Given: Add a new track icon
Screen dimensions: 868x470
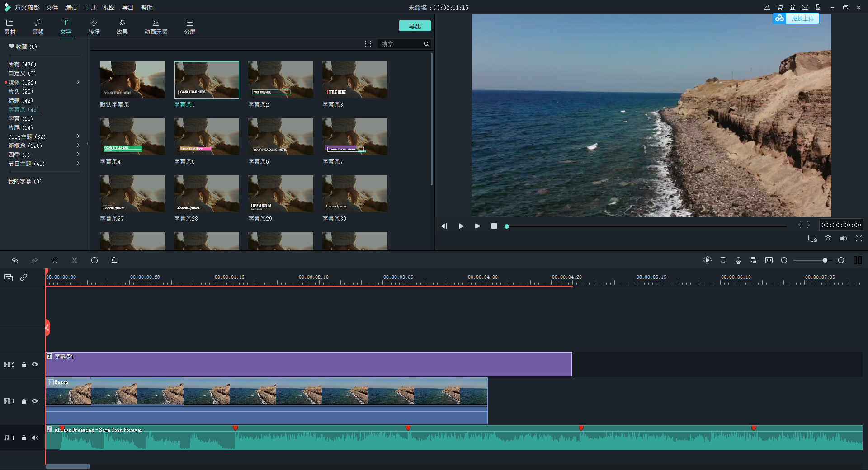Looking at the screenshot, I should (x=9, y=277).
